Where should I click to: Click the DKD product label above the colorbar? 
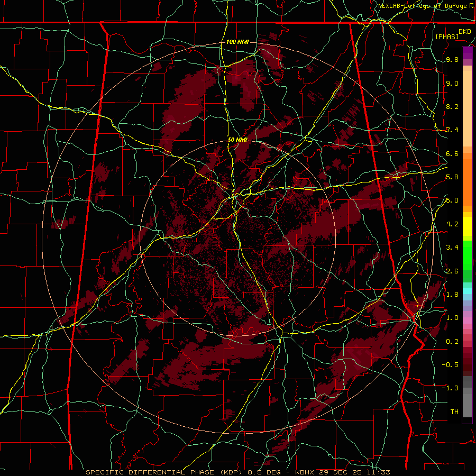pyautogui.click(x=465, y=32)
